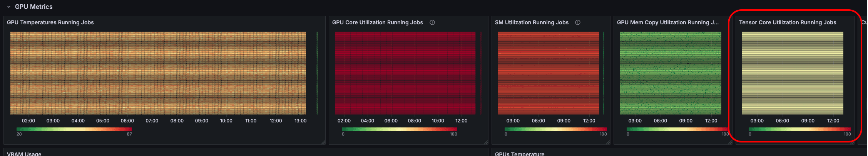
Task: Click legend maximum value 87
Action: 129,134
